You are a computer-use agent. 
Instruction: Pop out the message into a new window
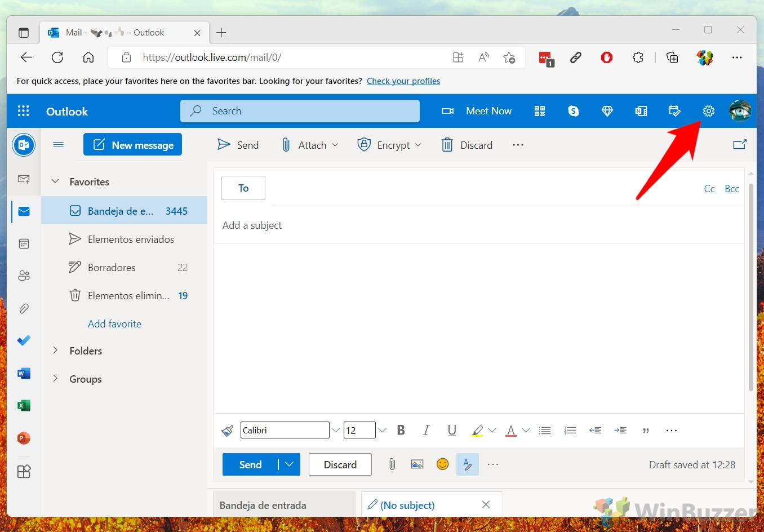[x=740, y=145]
